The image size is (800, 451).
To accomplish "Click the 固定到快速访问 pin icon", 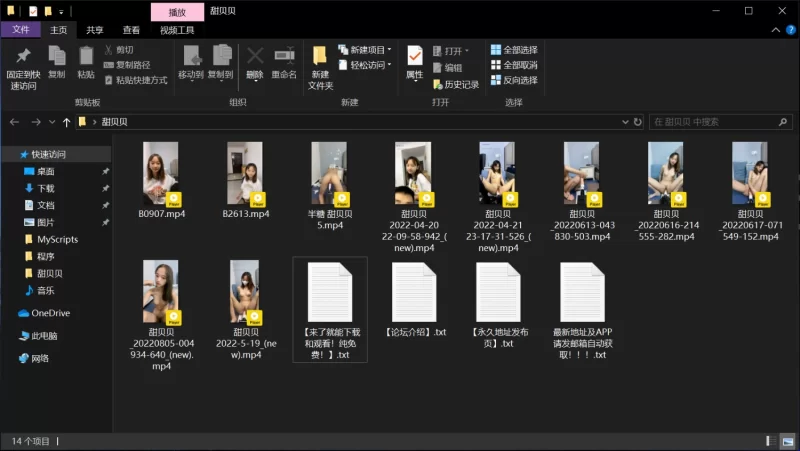I will coord(23,58).
